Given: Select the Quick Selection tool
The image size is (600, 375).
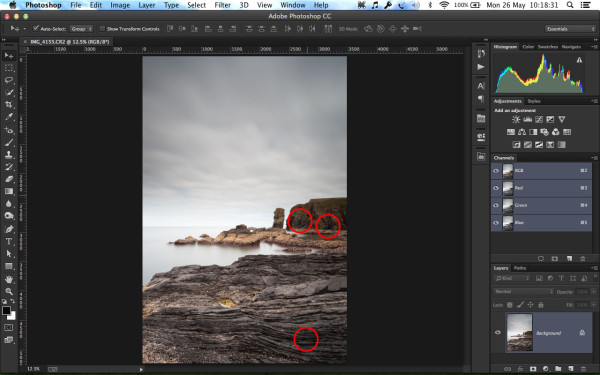Looking at the screenshot, I should click(x=9, y=92).
